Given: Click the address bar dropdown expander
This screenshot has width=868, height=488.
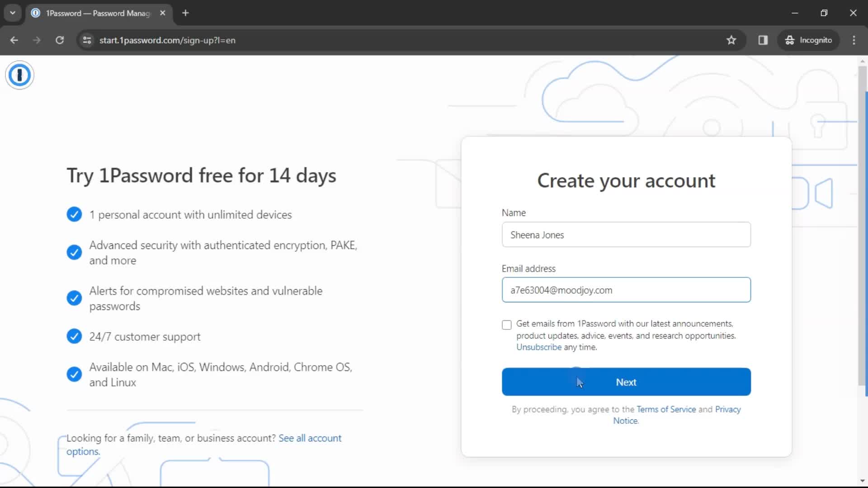Looking at the screenshot, I should [x=13, y=13].
